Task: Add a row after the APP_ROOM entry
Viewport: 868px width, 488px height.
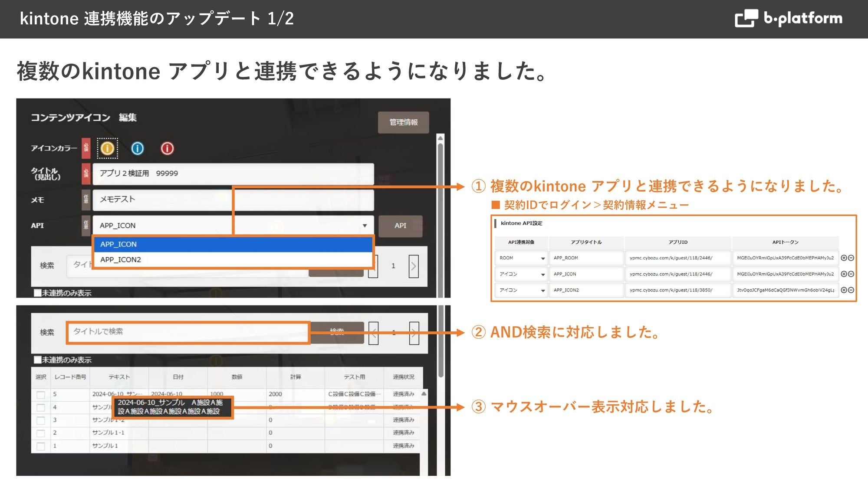Action: click(844, 258)
